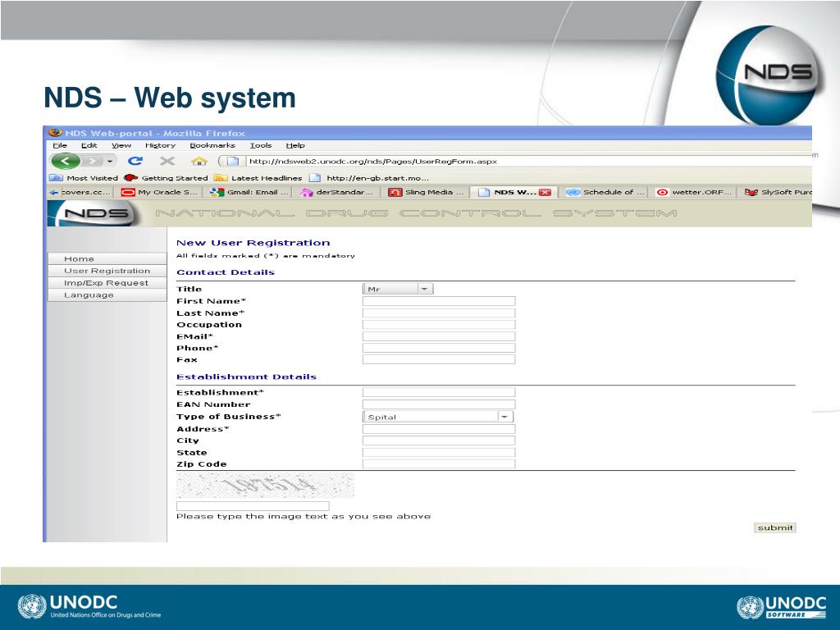Click the Forward navigation arrow
The height and width of the screenshot is (630, 840).
pyautogui.click(x=92, y=161)
